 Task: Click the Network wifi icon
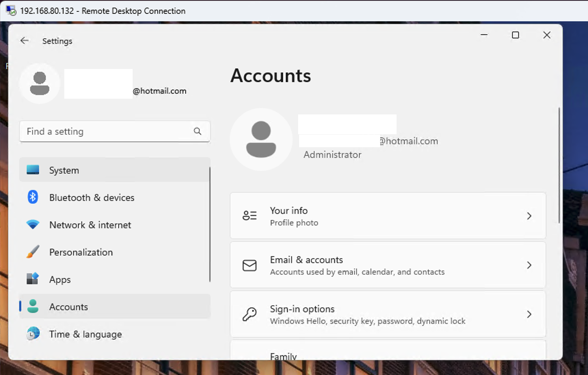click(x=33, y=224)
